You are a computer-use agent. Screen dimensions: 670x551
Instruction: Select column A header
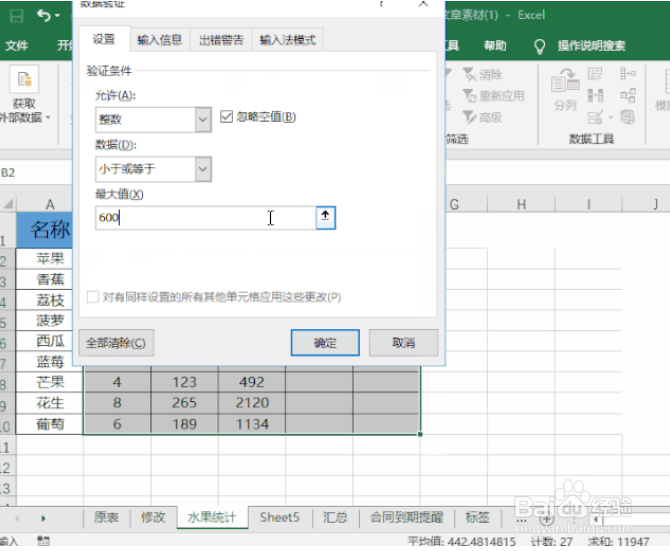pyautogui.click(x=50, y=204)
